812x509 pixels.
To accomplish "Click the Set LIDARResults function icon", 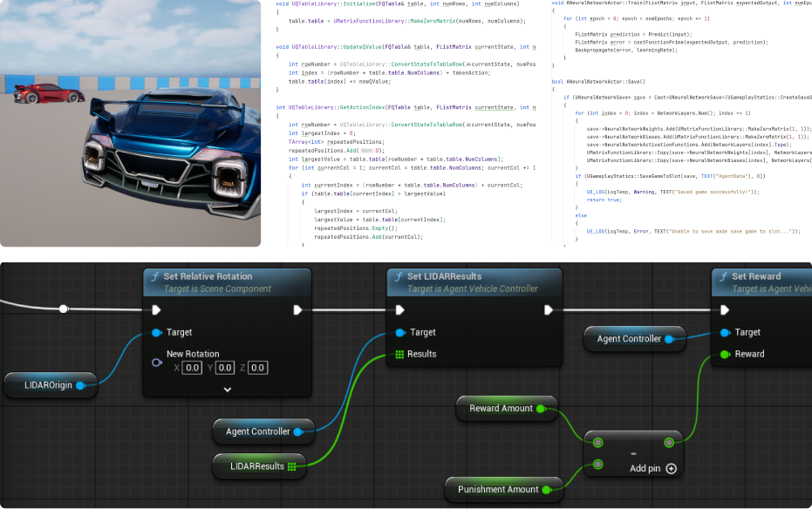I will click(399, 277).
